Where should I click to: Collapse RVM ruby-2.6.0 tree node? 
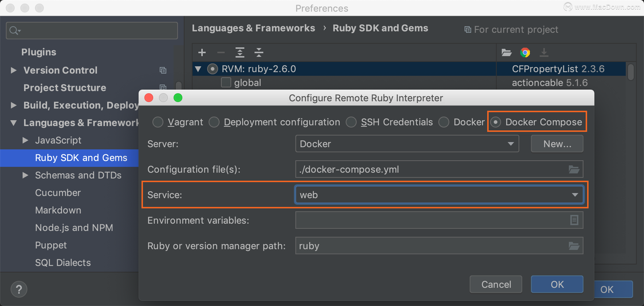[198, 69]
